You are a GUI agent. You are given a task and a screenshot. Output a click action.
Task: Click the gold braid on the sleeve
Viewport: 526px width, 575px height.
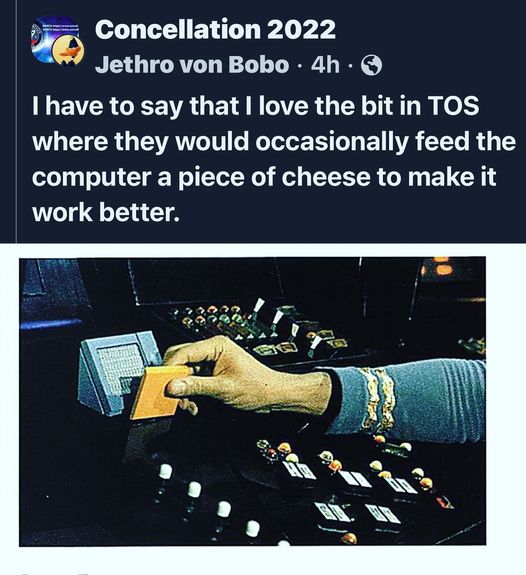pyautogui.click(x=378, y=398)
